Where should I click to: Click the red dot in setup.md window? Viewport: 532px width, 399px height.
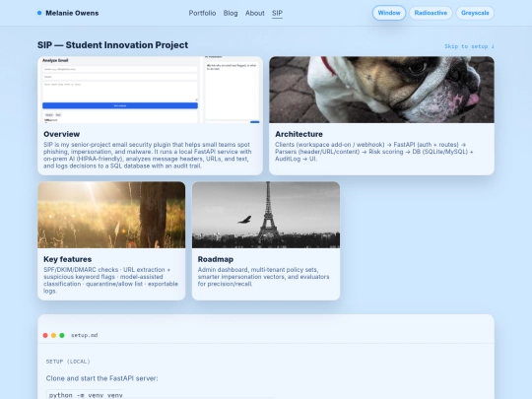[45, 335]
